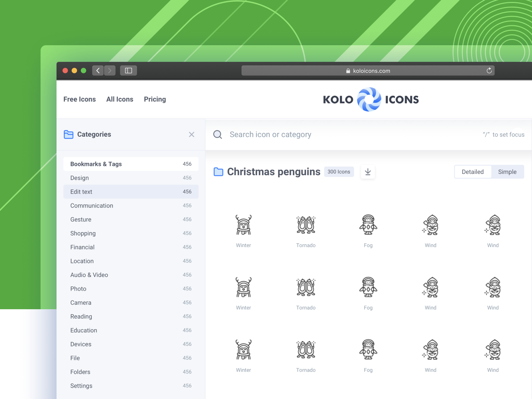
Task: Open the Education category
Action: coord(131,330)
